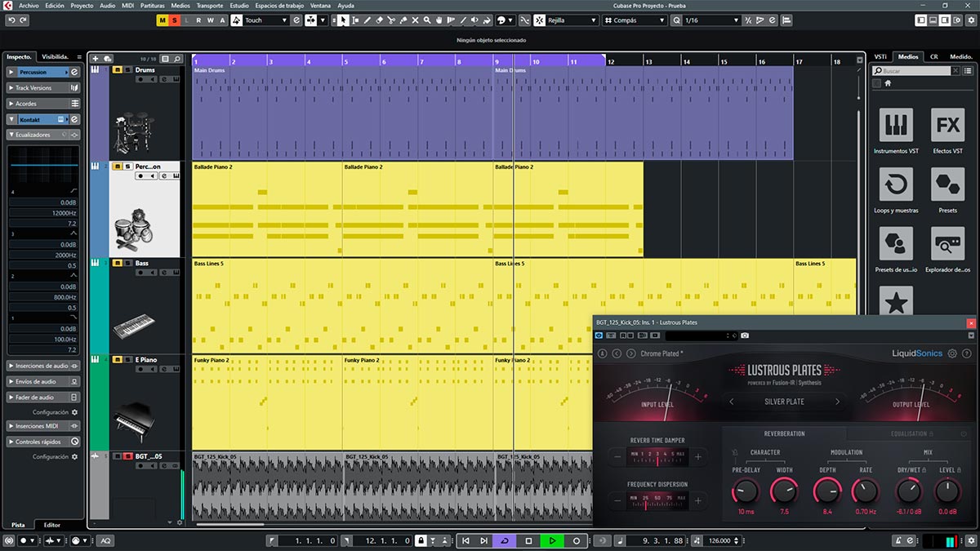
Task: Click the Lustrous Plates settings gear
Action: coord(952,353)
